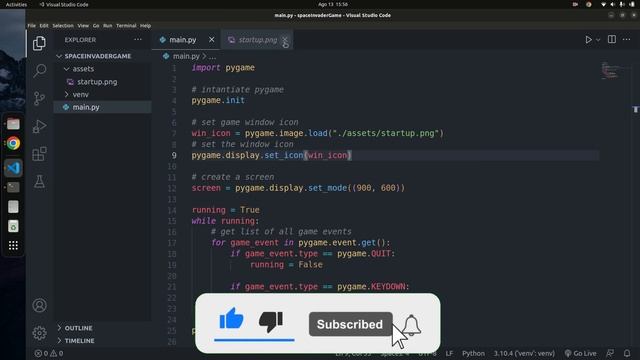Screen dimensions: 640x360
Task: Expand the TIMELINE section
Action: coord(79,340)
